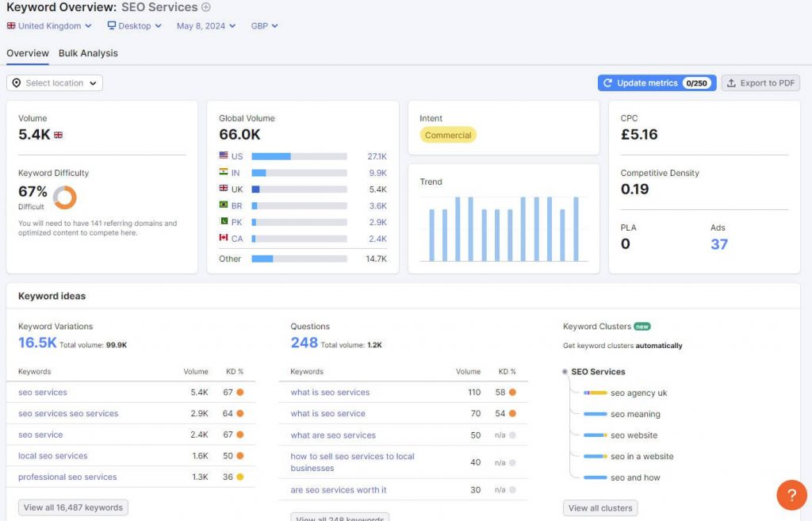Image resolution: width=812 pixels, height=521 pixels.
Task: Click the SEO Services cluster root node
Action: [597, 371]
